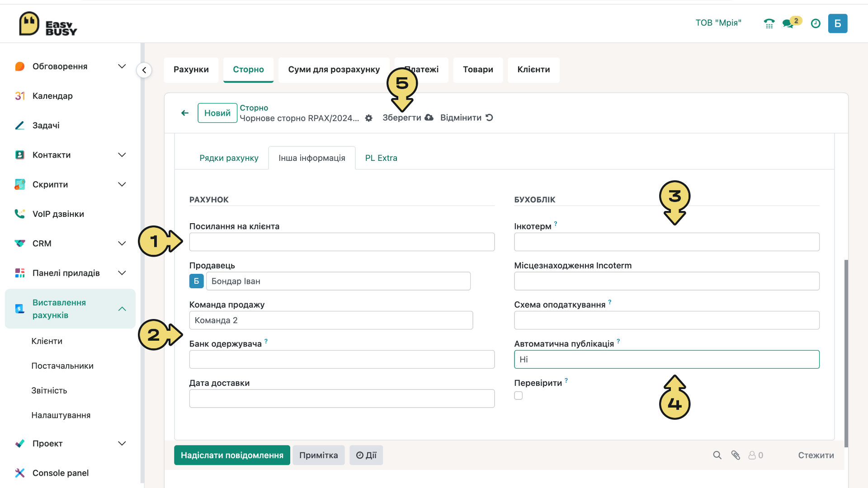This screenshot has height=488, width=868.
Task: Click the EasyBusy logo
Action: 48,23
